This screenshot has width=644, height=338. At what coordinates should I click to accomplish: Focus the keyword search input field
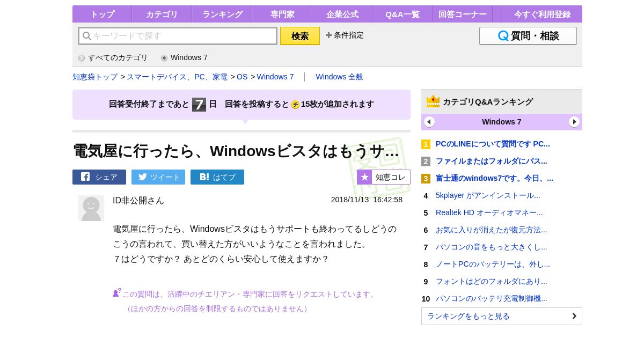(x=178, y=36)
